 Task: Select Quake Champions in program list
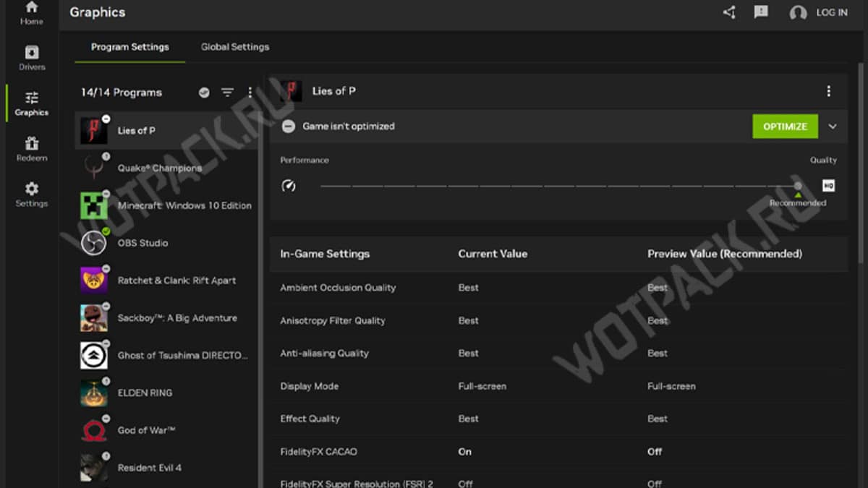(166, 168)
